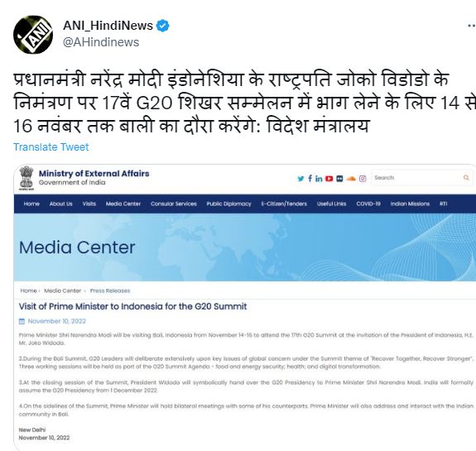Click the Facebook icon in MEA header

tap(310, 178)
